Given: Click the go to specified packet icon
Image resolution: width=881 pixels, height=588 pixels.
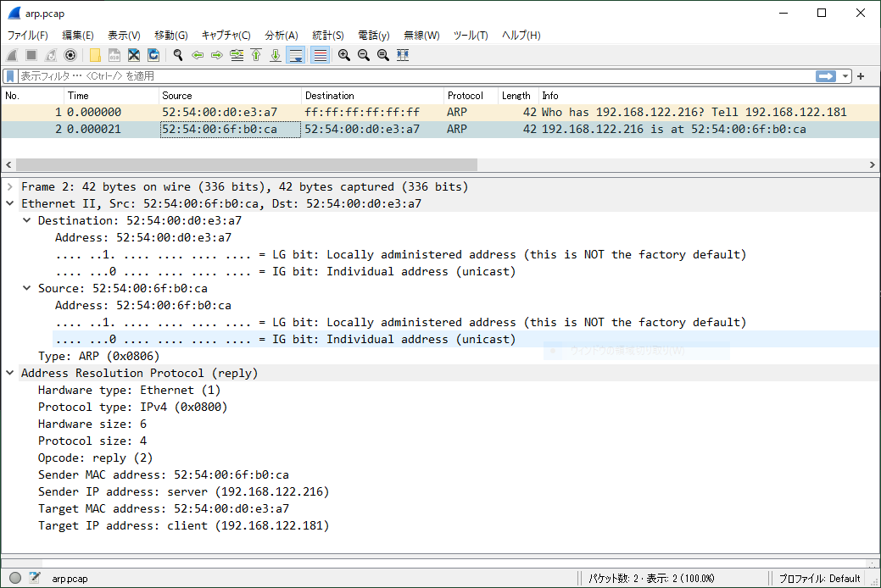Looking at the screenshot, I should pos(237,55).
